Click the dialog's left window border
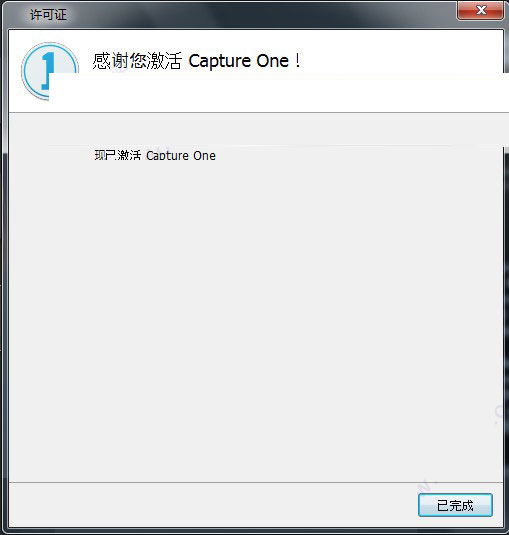 pos(4,273)
